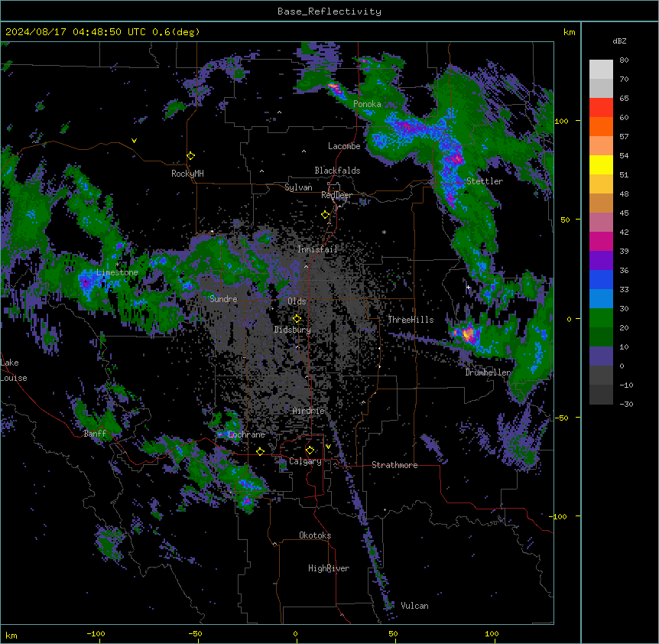Screen dimensions: 659x644
Task: Click the dBZ legend heading
Action: 619,41
